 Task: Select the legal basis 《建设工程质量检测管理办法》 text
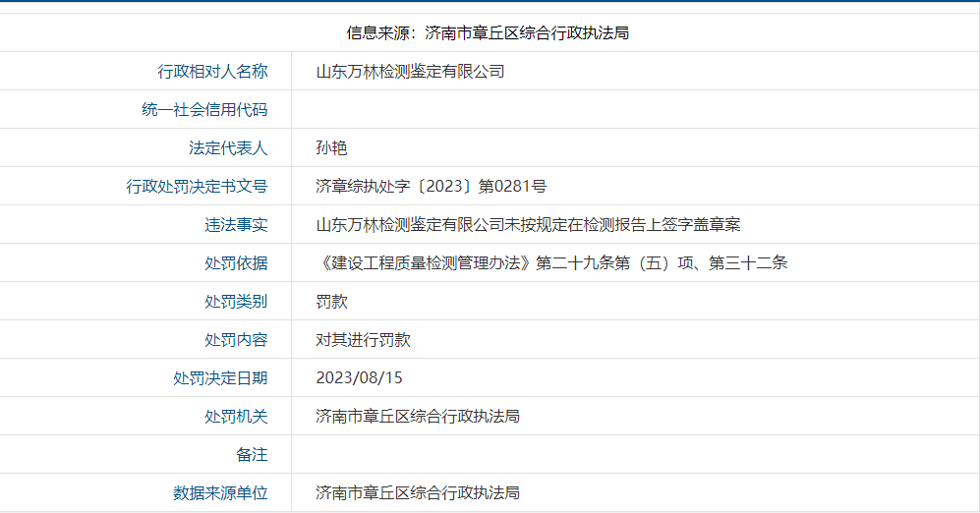(551, 263)
